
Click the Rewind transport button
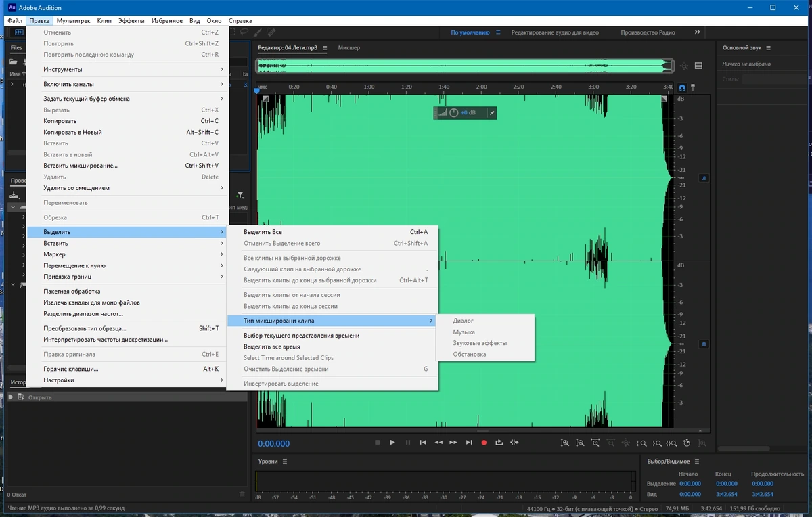point(438,443)
